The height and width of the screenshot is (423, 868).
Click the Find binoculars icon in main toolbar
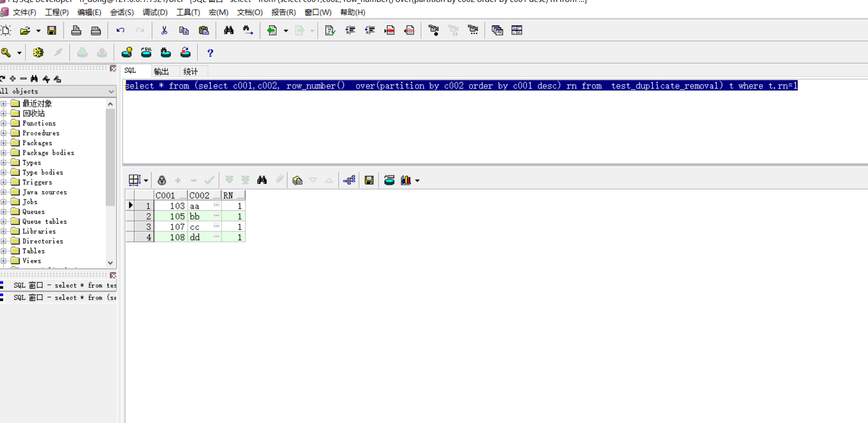(229, 30)
